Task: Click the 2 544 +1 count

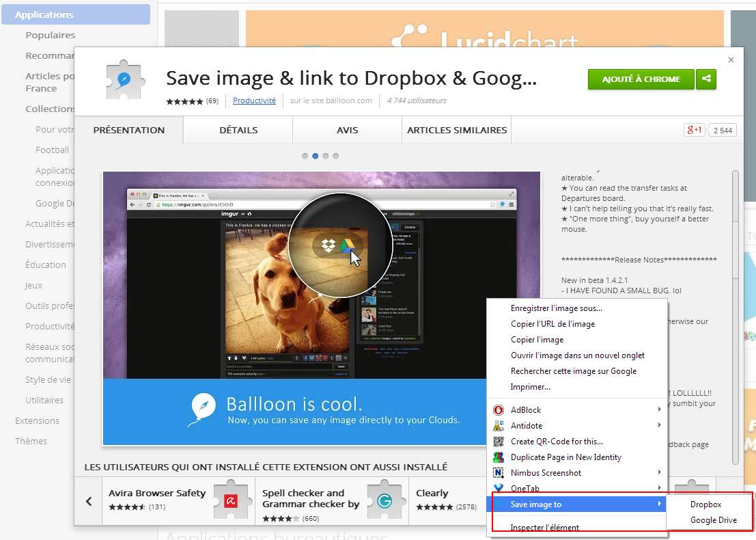Action: click(x=723, y=131)
